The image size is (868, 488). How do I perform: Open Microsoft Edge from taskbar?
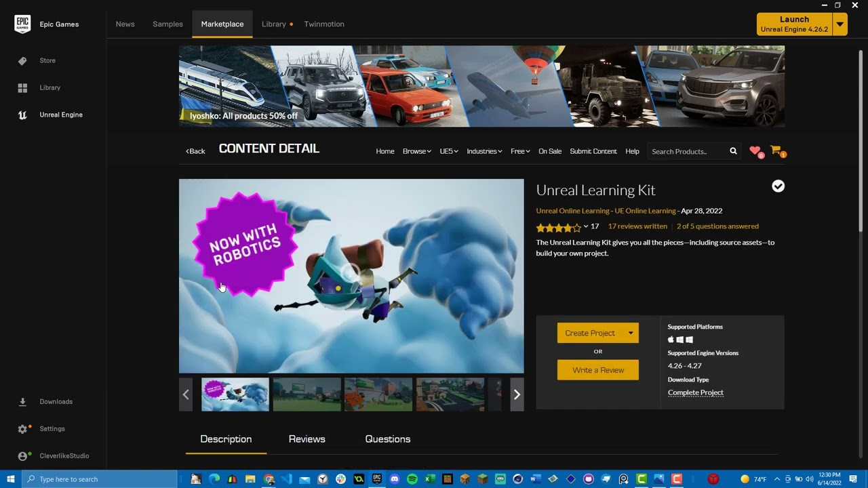[214, 479]
